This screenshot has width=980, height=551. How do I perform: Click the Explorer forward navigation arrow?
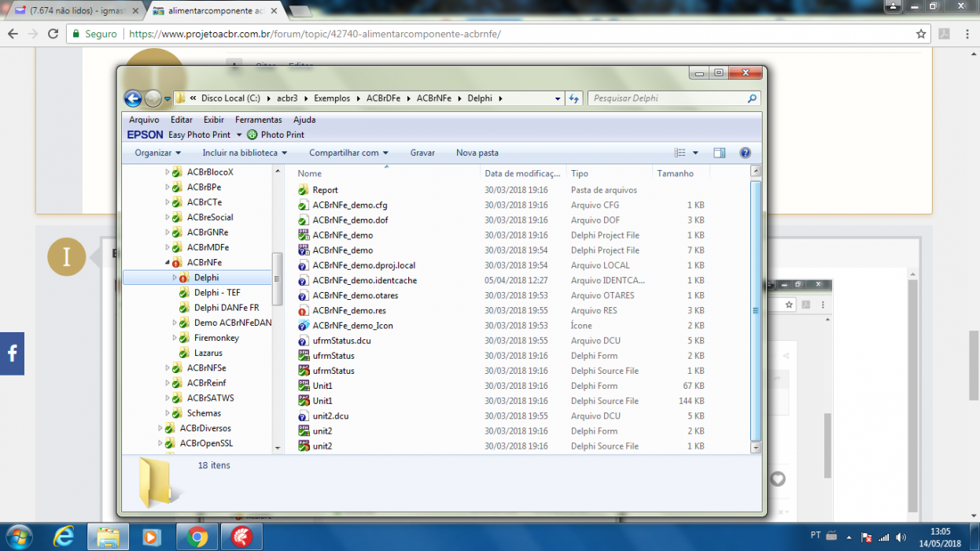(x=153, y=98)
